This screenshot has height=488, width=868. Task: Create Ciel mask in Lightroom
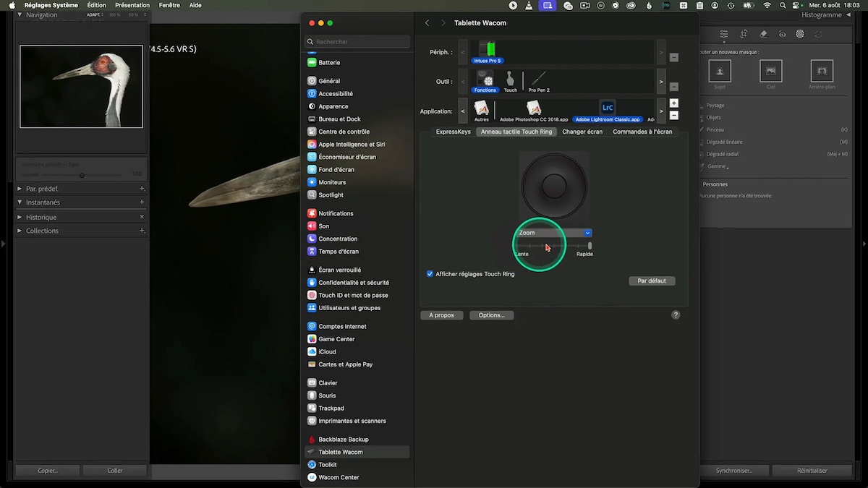point(771,71)
